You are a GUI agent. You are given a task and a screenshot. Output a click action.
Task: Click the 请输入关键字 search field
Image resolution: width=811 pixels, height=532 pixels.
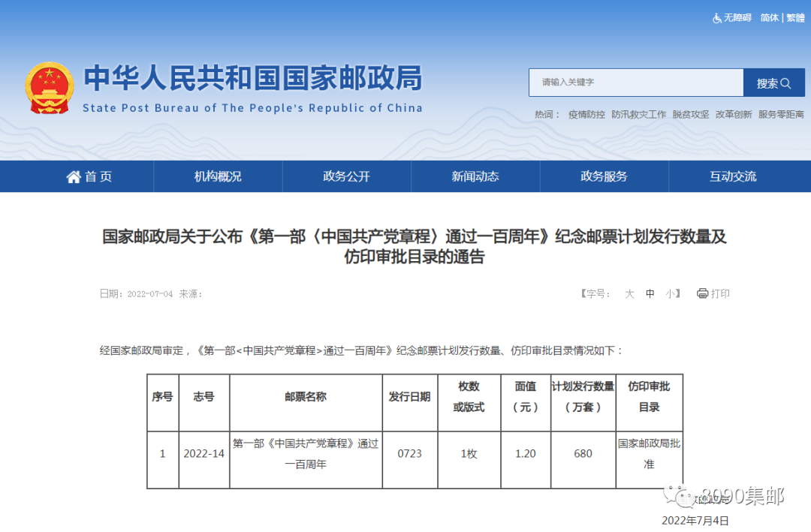[x=636, y=83]
